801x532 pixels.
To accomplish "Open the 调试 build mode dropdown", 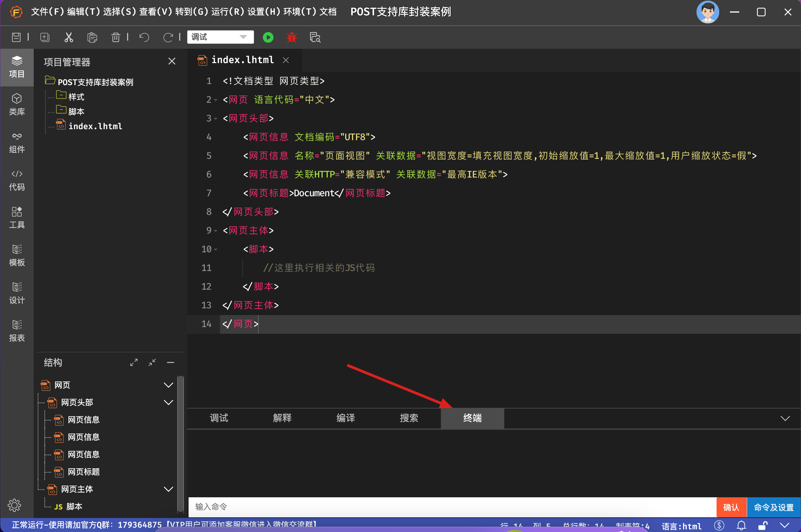I will tap(220, 37).
